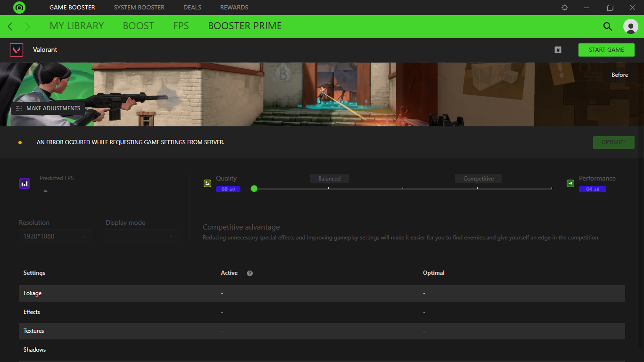This screenshot has width=644, height=362.
Task: Click the Make Adjustments button
Action: pyautogui.click(x=48, y=108)
